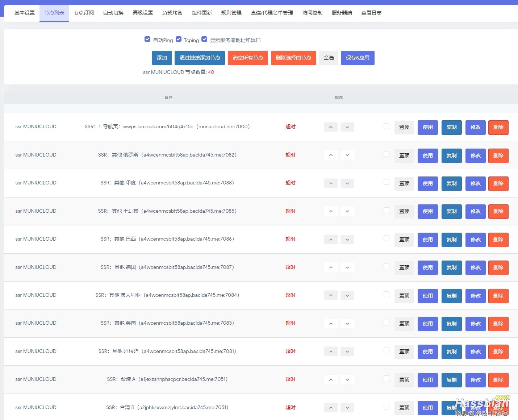Open the 自动切换 tab
The width and height of the screenshot is (518, 420).
click(x=113, y=13)
